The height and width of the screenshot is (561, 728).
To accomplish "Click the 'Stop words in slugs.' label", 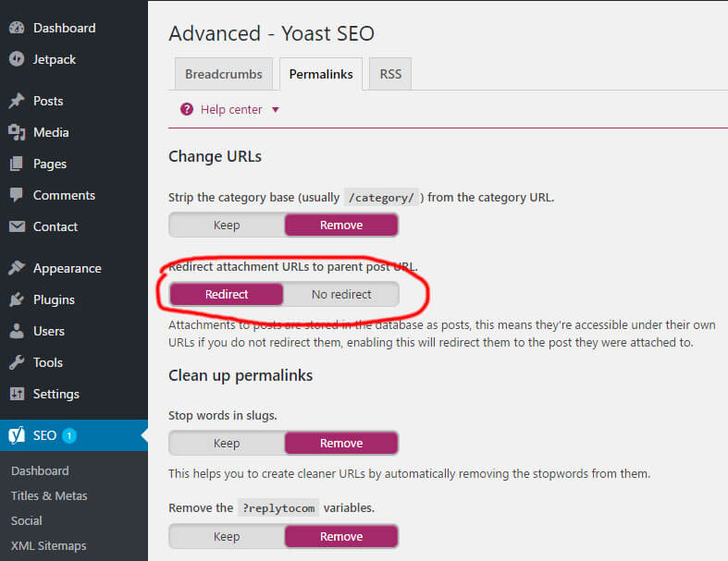I will (223, 415).
